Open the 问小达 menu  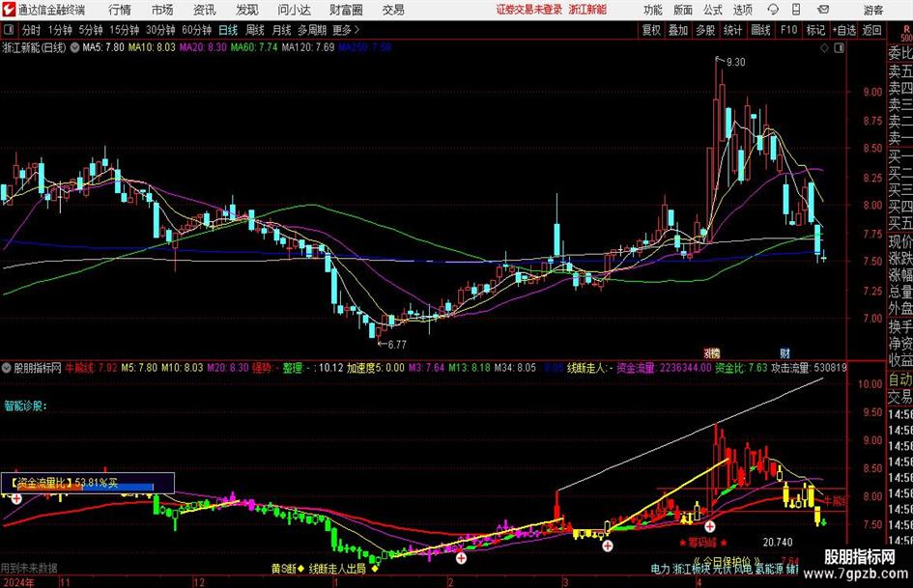coord(294,10)
